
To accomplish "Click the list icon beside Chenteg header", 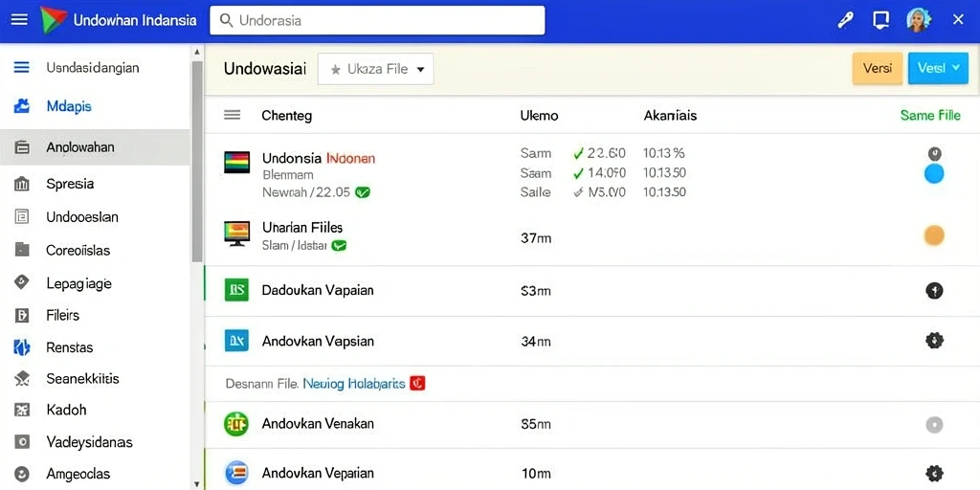I will (232, 115).
